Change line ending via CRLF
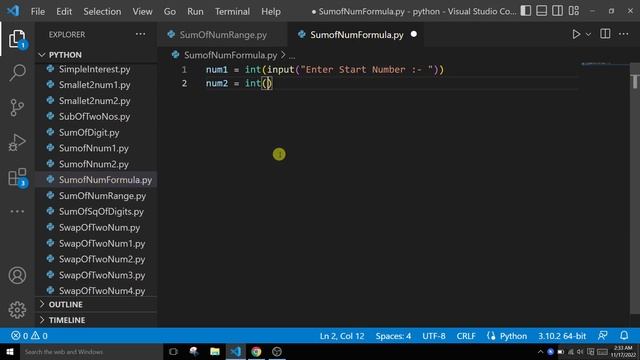Screen dimensions: 640x360 [466, 336]
